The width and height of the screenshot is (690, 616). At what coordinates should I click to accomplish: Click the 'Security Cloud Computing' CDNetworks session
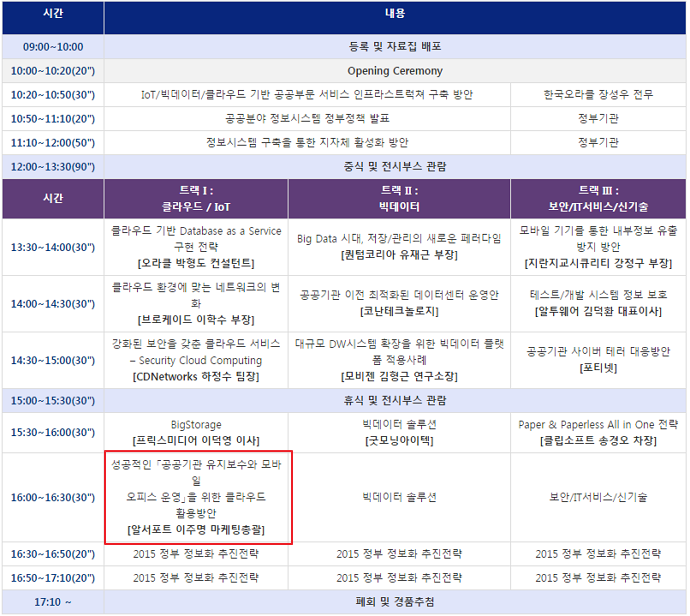point(196,360)
